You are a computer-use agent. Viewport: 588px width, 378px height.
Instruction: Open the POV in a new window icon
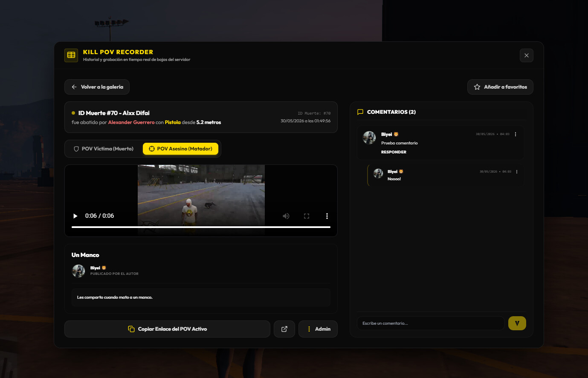[284, 329]
